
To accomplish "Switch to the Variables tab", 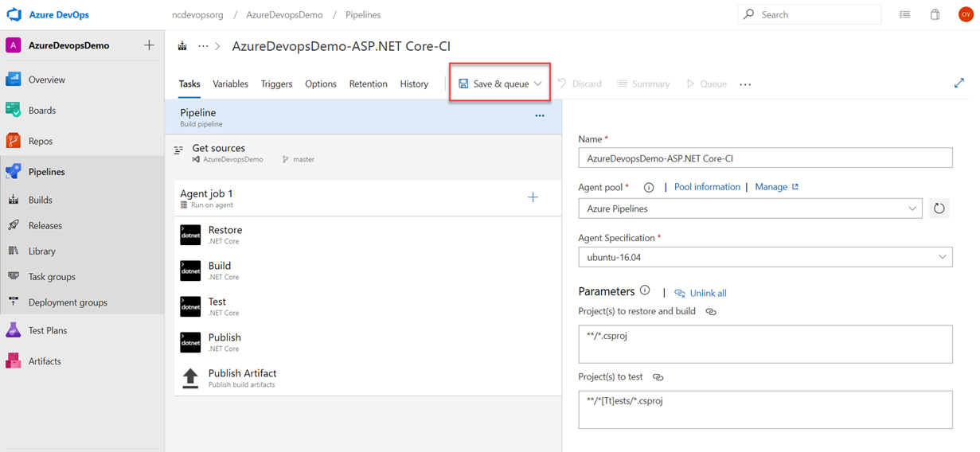I will 230,84.
